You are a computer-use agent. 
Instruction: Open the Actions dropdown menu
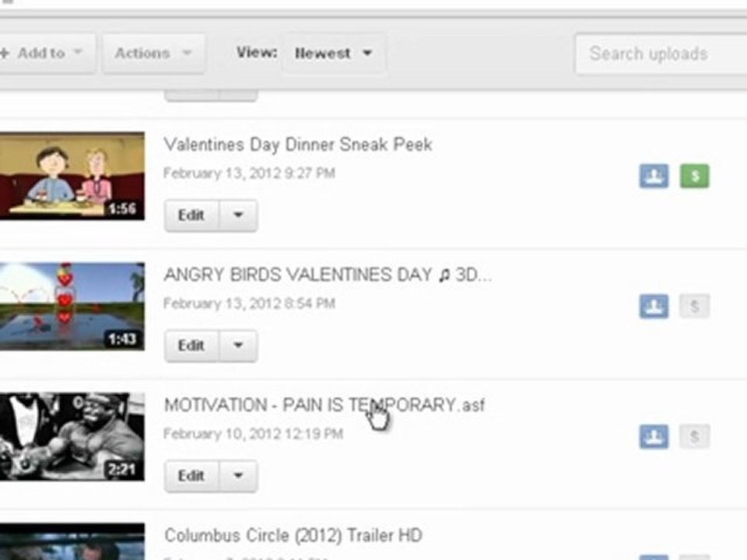pyautogui.click(x=154, y=54)
